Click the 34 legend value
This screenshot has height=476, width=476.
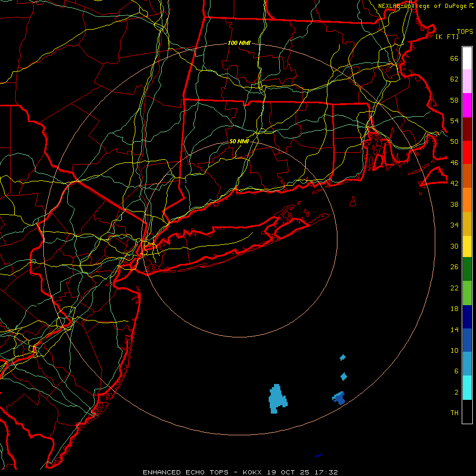pyautogui.click(x=454, y=225)
